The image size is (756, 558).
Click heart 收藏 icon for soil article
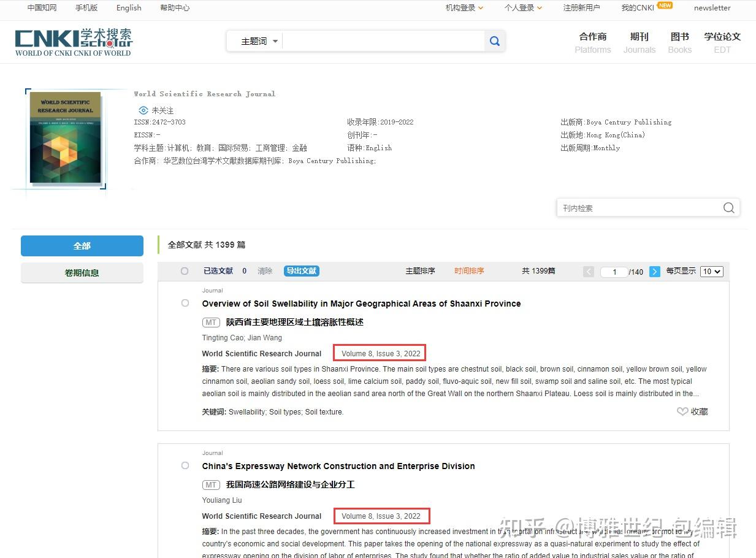tap(682, 412)
